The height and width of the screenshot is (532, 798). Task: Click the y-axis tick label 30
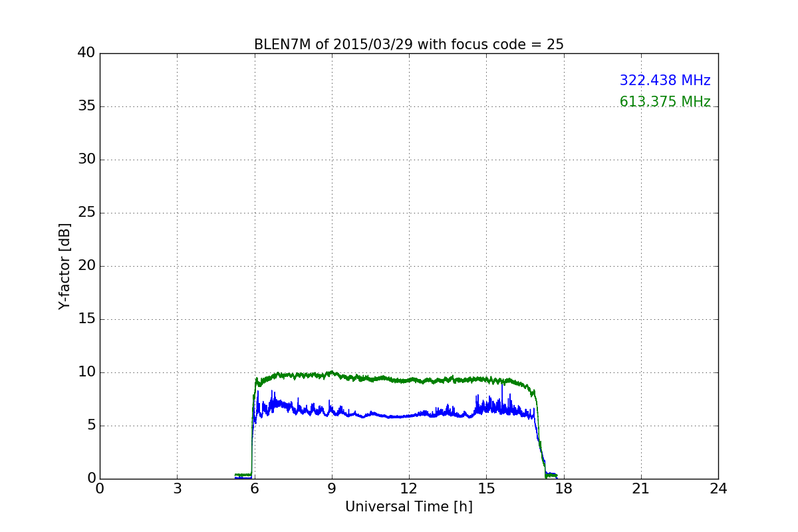click(87, 160)
